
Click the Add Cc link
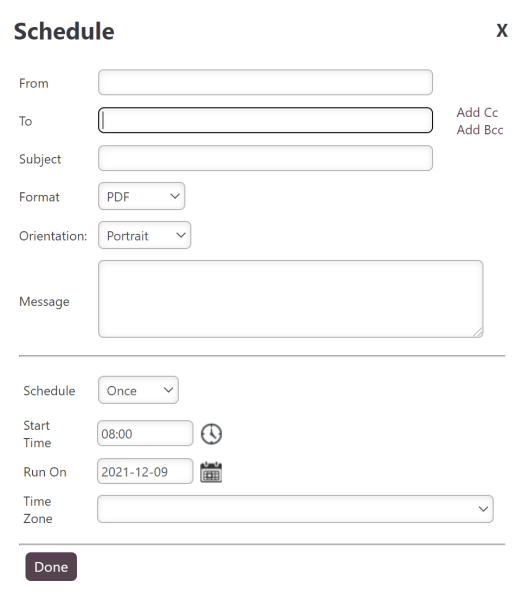click(477, 112)
